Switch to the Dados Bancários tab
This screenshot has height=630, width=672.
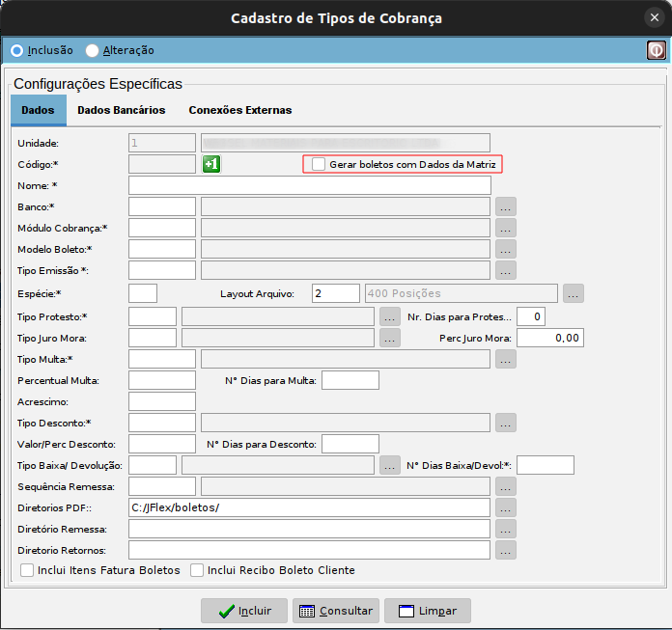pyautogui.click(x=121, y=110)
